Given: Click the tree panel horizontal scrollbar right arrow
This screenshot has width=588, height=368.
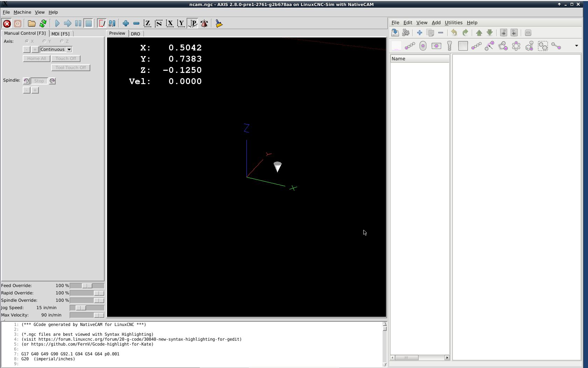Looking at the screenshot, I should click(447, 357).
